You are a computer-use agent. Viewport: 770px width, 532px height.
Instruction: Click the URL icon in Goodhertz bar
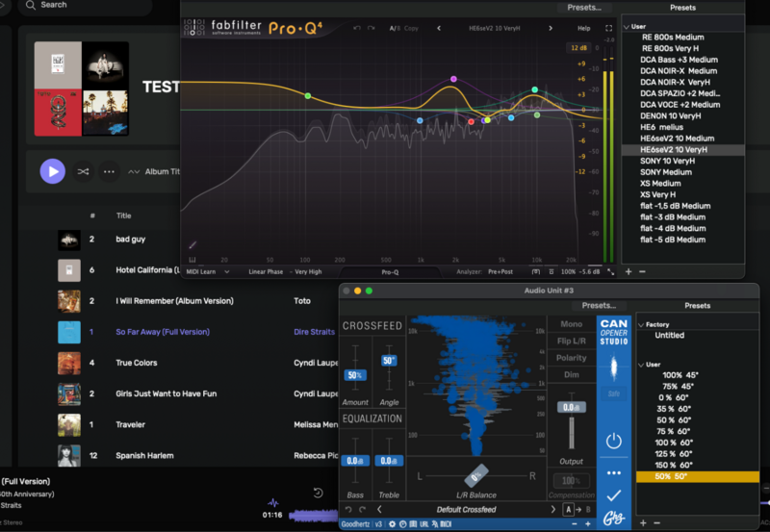pyautogui.click(x=423, y=524)
